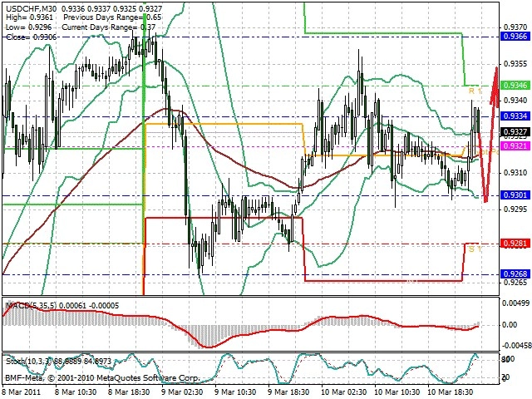Viewport: 532px width, 399px height.
Task: Select the 0.9334 blue level label
Action: (x=515, y=116)
